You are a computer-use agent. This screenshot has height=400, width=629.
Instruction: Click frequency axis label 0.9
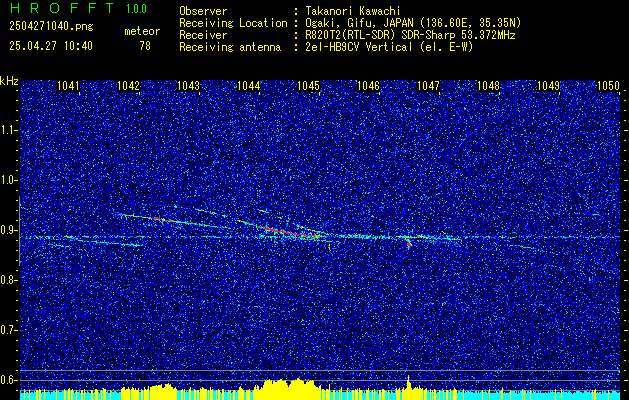[8, 230]
